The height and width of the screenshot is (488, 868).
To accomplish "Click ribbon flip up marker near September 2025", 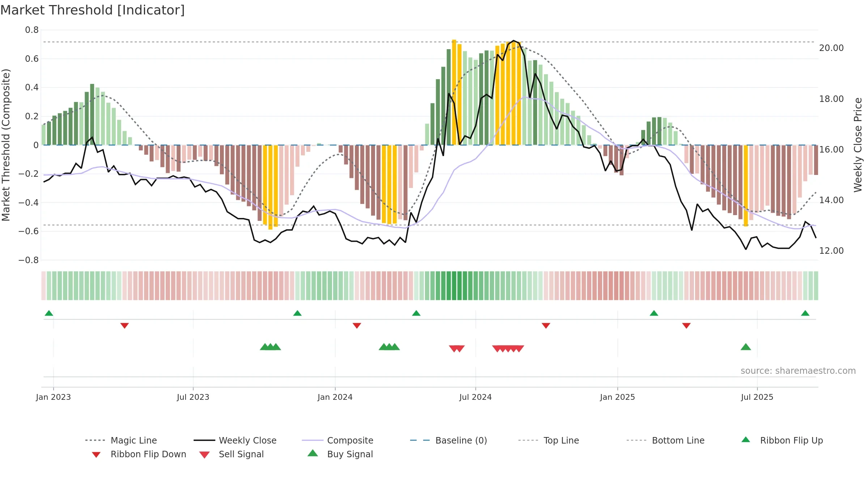I will pyautogui.click(x=805, y=313).
